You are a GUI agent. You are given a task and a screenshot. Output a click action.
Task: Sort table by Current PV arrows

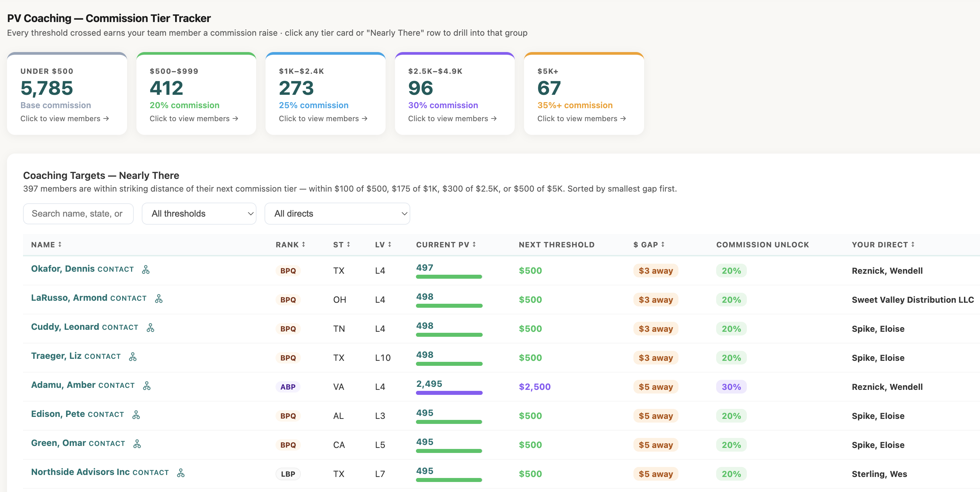click(x=474, y=244)
